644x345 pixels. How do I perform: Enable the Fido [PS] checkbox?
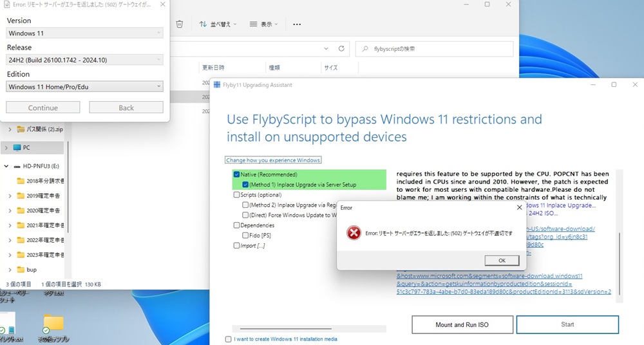click(x=245, y=236)
